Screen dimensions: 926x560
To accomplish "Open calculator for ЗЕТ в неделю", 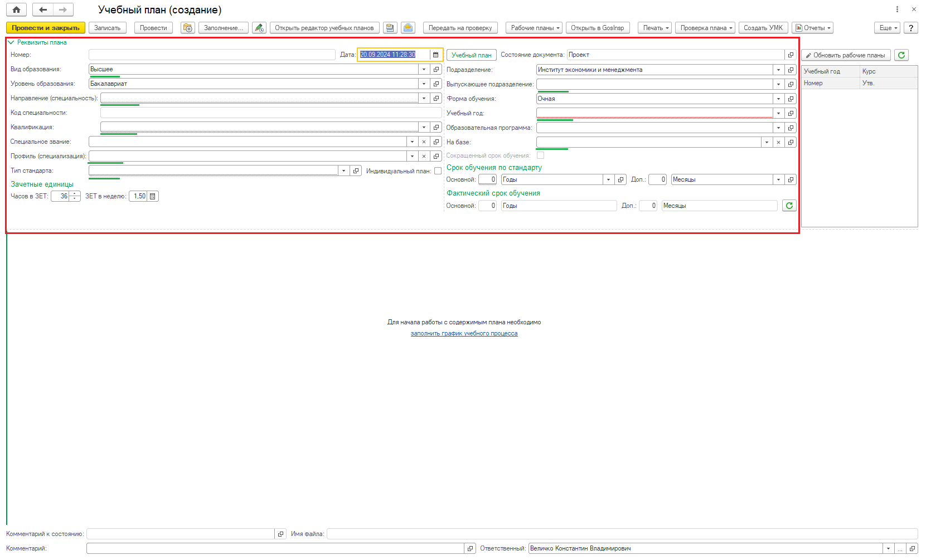I will pyautogui.click(x=153, y=196).
